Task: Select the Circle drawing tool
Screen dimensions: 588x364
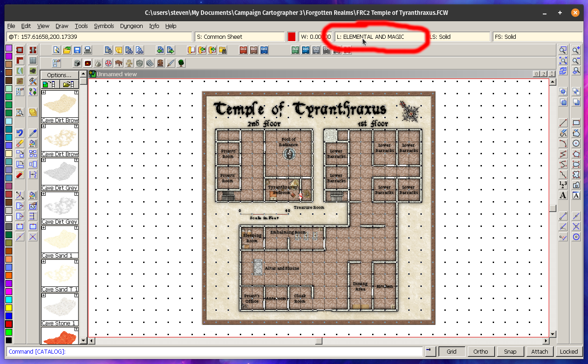Action: coord(576,143)
